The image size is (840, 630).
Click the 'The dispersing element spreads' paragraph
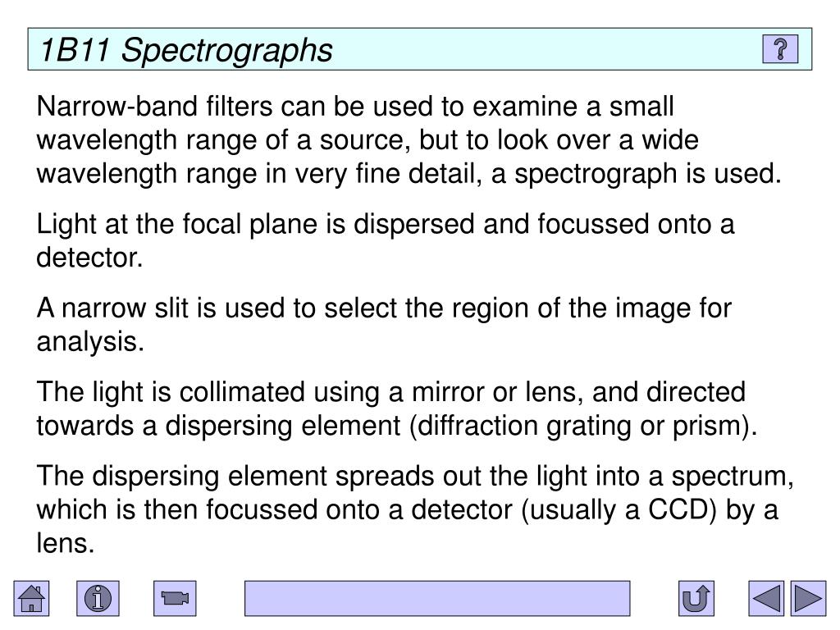tap(415, 509)
